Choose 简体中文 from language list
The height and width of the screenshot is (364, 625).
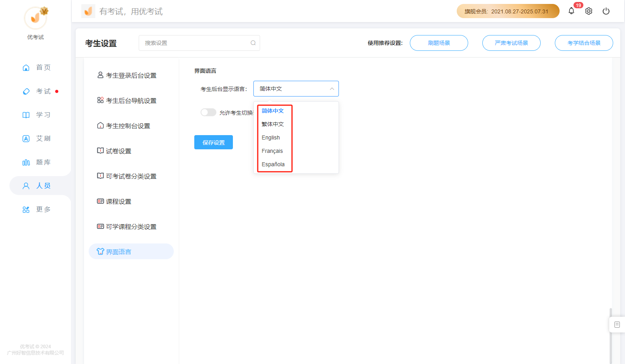pyautogui.click(x=273, y=111)
